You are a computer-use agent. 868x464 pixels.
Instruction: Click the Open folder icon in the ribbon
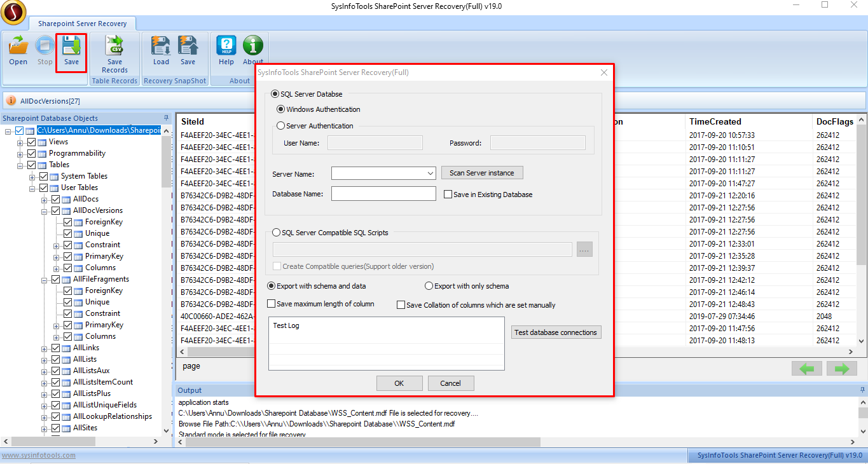tap(18, 46)
